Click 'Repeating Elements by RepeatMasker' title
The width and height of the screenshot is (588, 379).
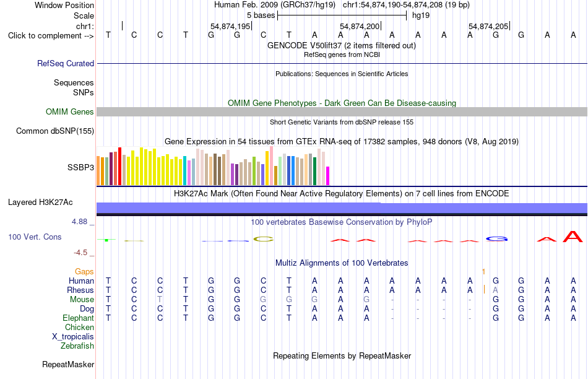click(x=342, y=355)
